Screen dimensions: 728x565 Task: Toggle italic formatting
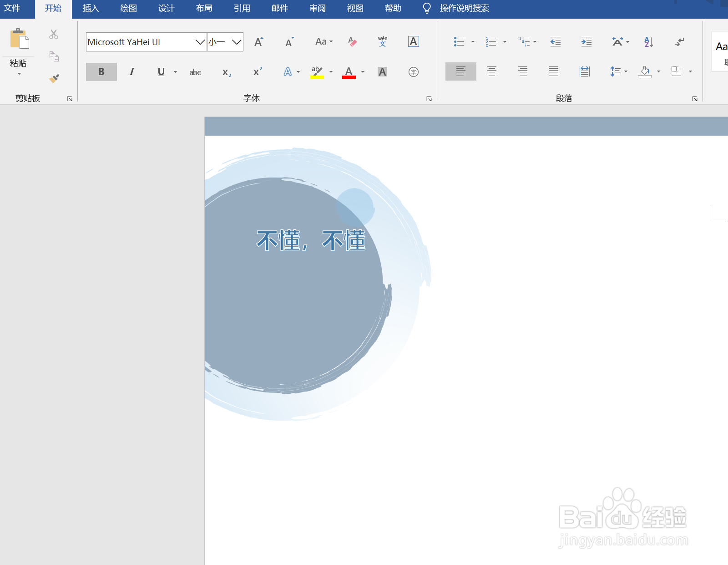coord(132,71)
